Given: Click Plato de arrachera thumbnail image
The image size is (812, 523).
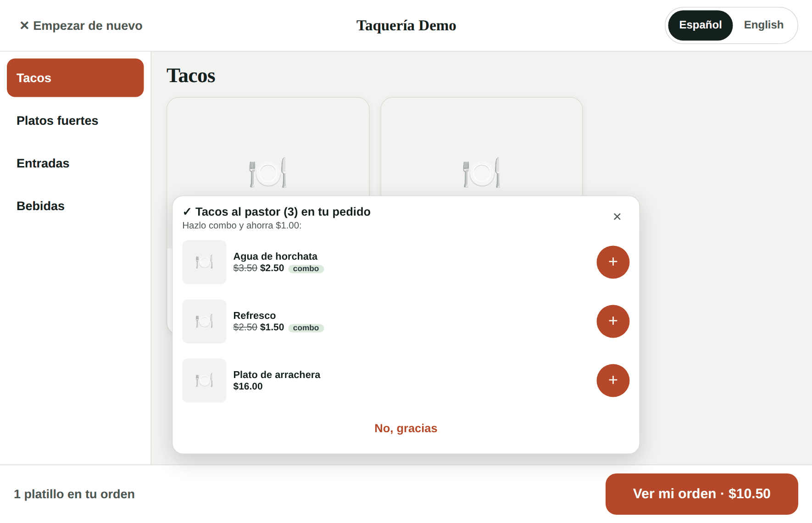Looking at the screenshot, I should [x=204, y=380].
